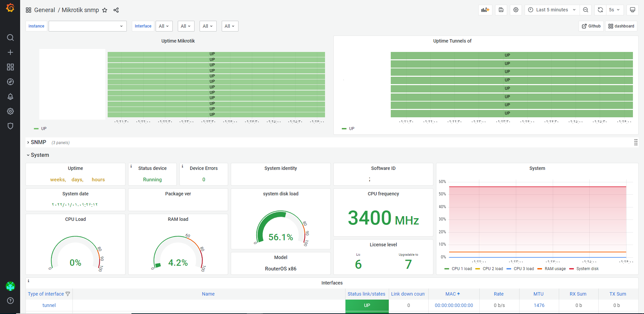
Task: Click the Grafana logo home icon
Action: 10,8
